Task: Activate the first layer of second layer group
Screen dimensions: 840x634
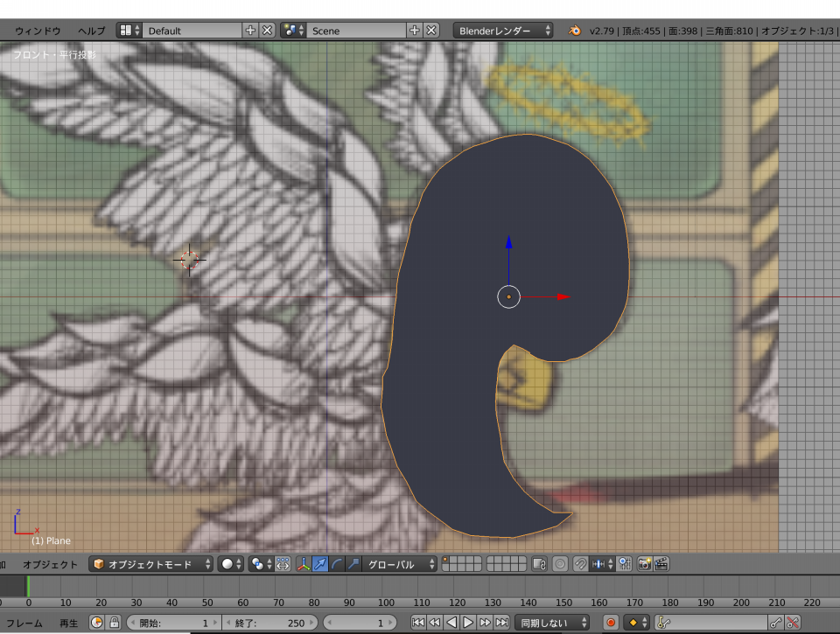Action: pyautogui.click(x=491, y=560)
